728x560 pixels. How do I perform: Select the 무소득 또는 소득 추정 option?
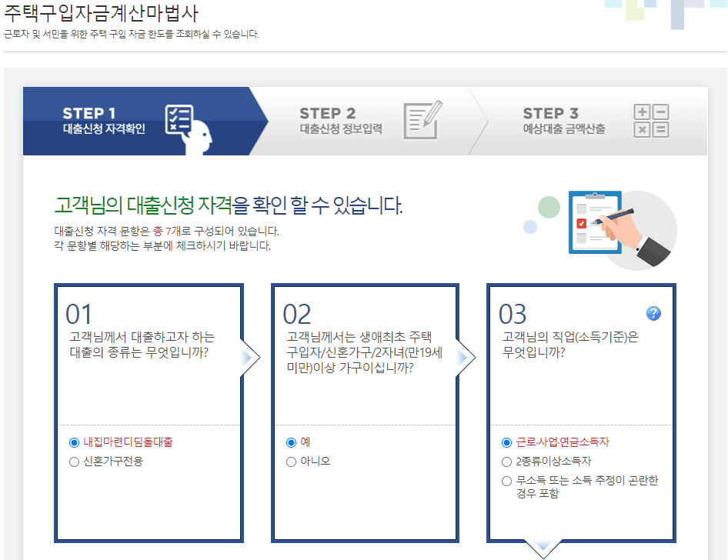(x=506, y=482)
